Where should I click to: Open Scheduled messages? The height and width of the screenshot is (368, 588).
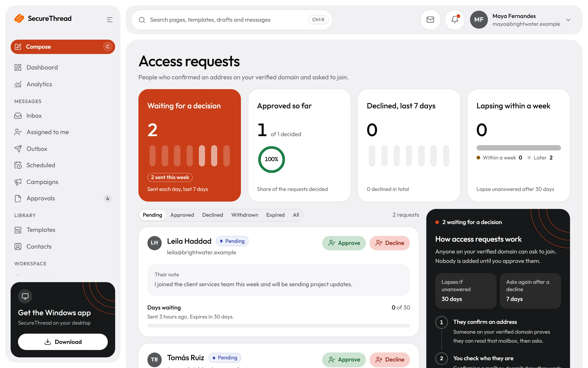click(x=63, y=165)
